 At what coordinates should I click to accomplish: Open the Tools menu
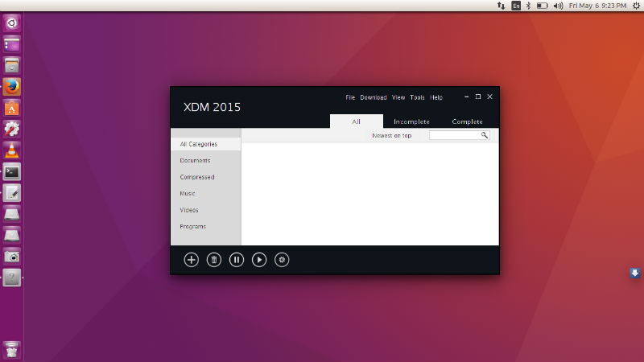click(417, 97)
